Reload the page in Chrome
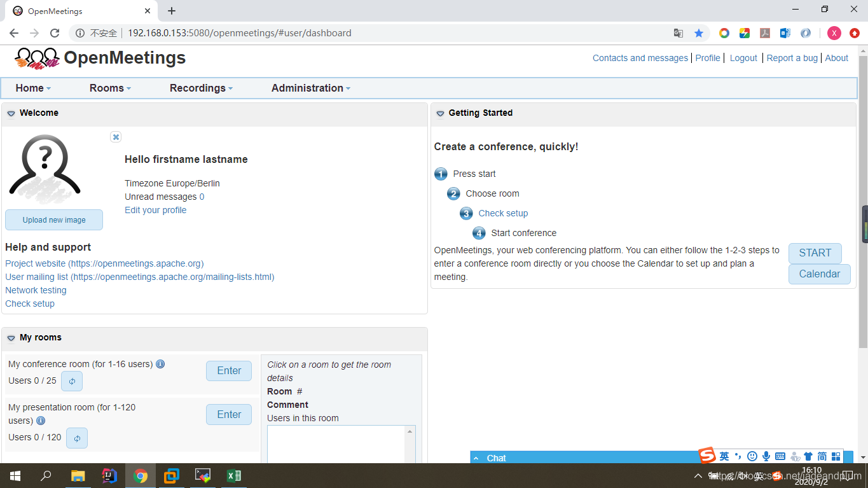The height and width of the screenshot is (488, 868). (x=55, y=33)
